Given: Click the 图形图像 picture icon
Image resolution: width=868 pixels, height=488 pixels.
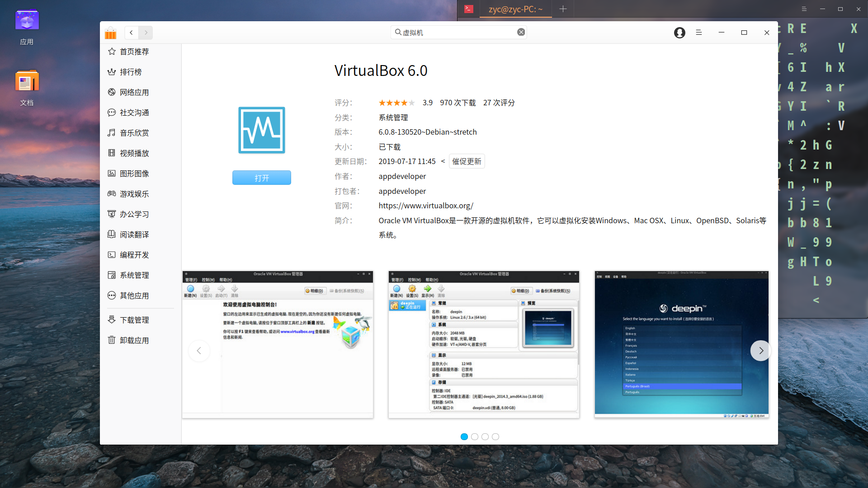Looking at the screenshot, I should (112, 173).
